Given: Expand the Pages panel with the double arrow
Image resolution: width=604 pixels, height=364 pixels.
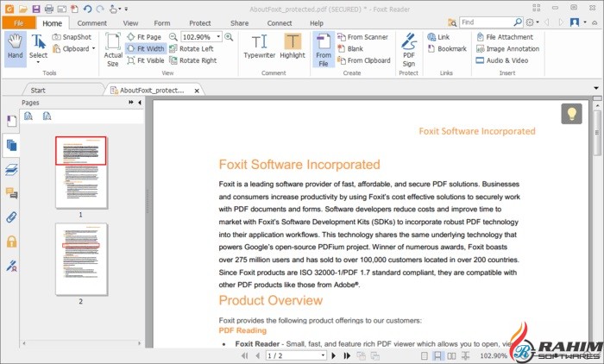Looking at the screenshot, I should coord(131,103).
